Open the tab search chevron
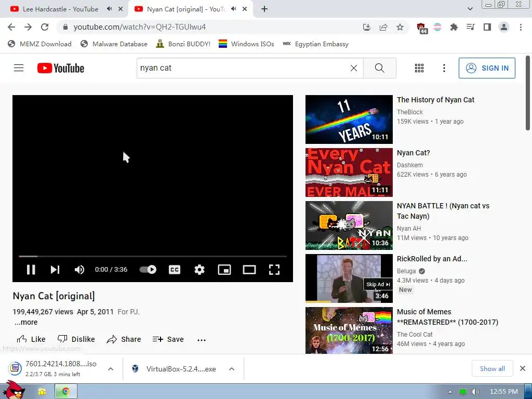This screenshot has width=532, height=399. click(470, 9)
